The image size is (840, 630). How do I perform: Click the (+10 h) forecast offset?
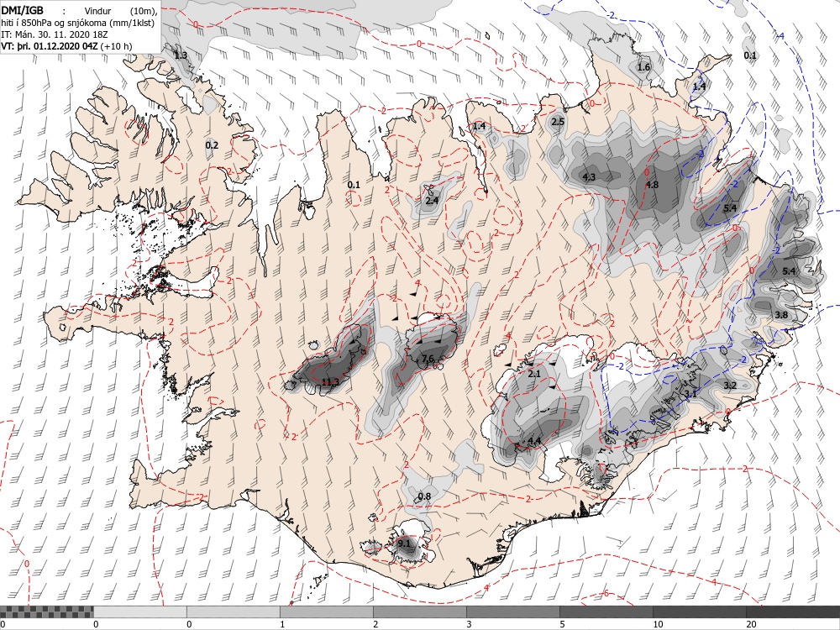[116, 46]
